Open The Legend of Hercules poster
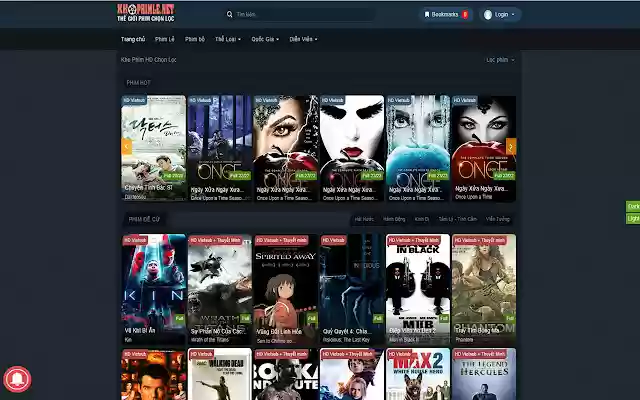This screenshot has height=400, width=640. coord(484,374)
